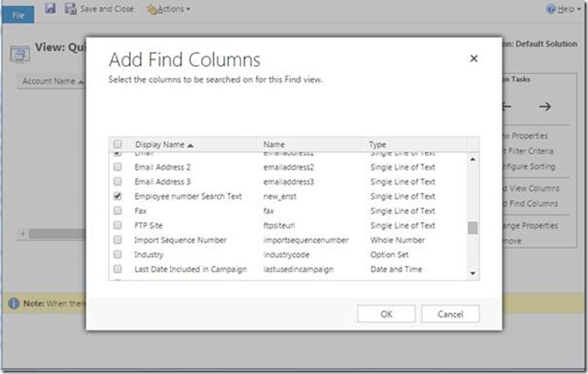Check the Industry column checkbox

coord(118,254)
